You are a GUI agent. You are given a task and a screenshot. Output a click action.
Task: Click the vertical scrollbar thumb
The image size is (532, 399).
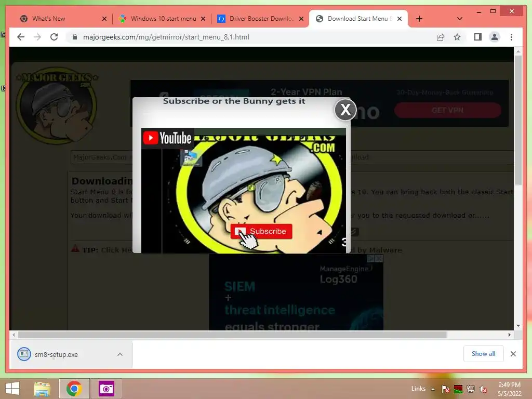[x=518, y=121]
